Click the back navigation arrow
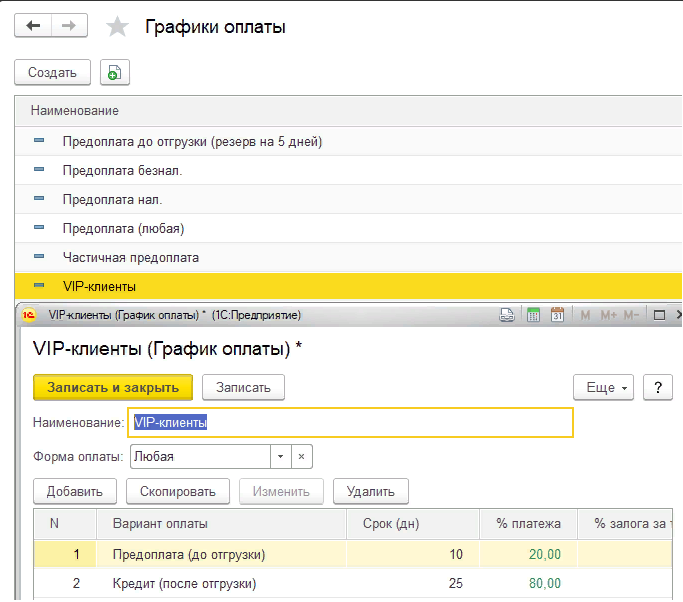Screen dimensions: 683x602 33,26
